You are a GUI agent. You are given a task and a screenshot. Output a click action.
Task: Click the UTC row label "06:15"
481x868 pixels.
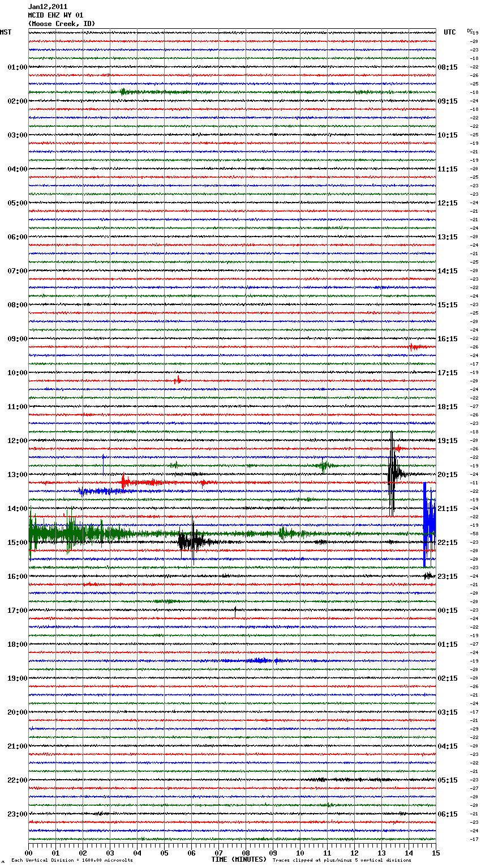tap(448, 814)
